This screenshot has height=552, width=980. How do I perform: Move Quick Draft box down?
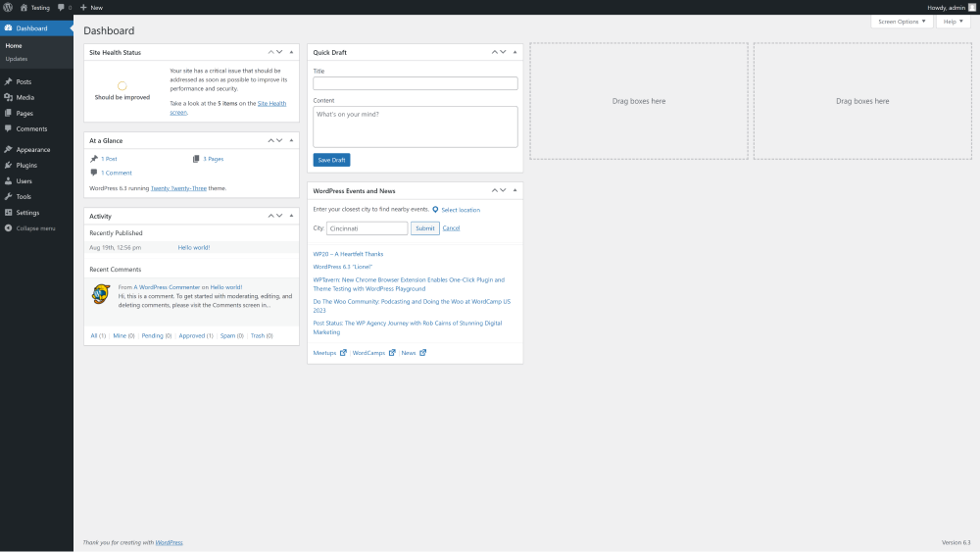[503, 52]
